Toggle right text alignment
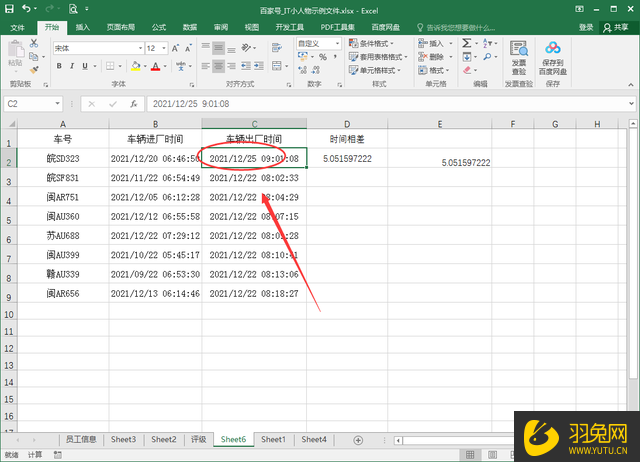Screen dimensions: 640x462 click(x=231, y=66)
